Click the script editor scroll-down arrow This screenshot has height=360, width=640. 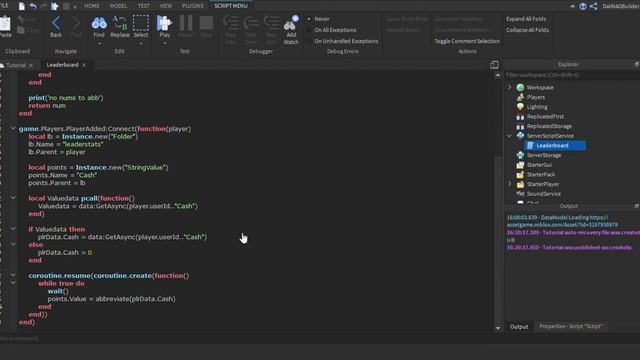(498, 328)
